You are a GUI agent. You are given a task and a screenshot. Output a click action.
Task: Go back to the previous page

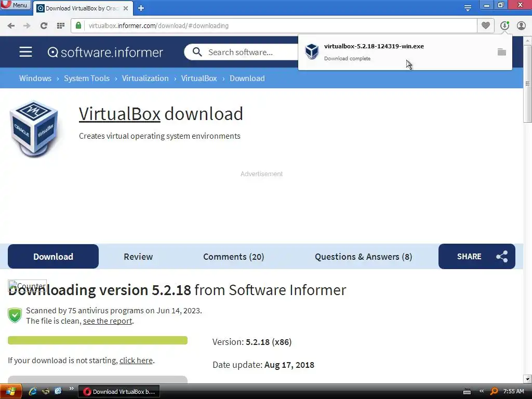[11, 26]
